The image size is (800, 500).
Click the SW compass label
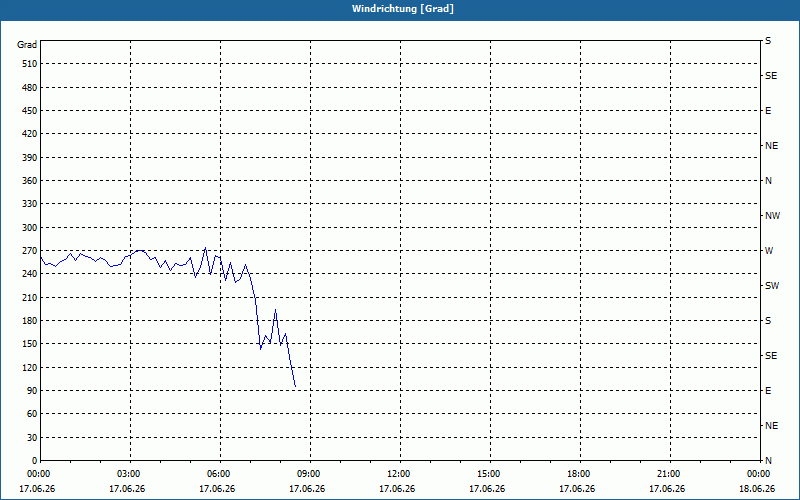click(x=772, y=286)
